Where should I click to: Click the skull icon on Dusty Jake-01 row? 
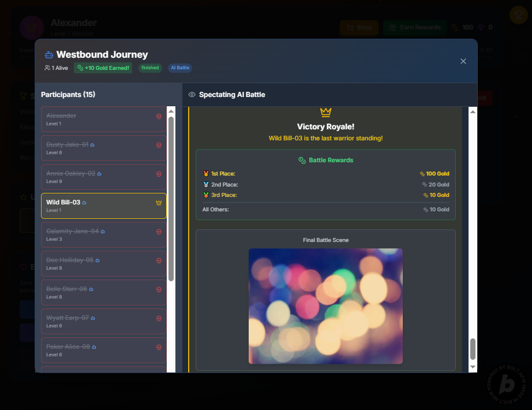point(159,145)
